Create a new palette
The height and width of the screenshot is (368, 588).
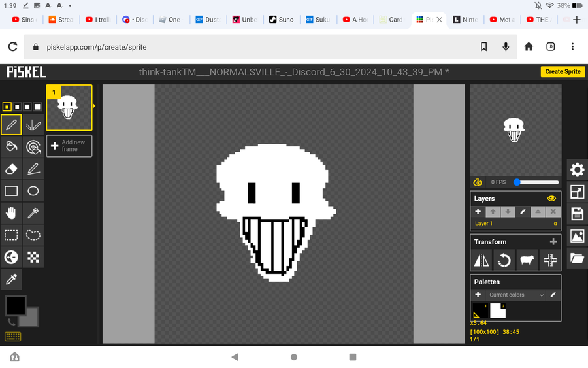pyautogui.click(x=478, y=295)
